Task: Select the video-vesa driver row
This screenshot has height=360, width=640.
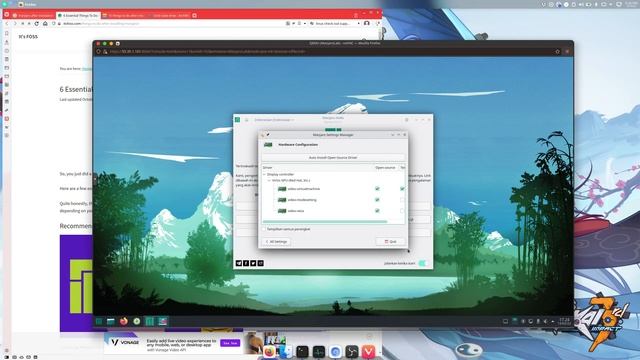Action: pos(333,211)
